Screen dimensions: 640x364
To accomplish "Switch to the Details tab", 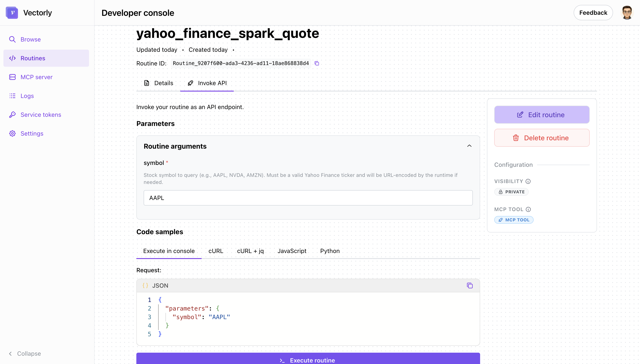I will 159,83.
